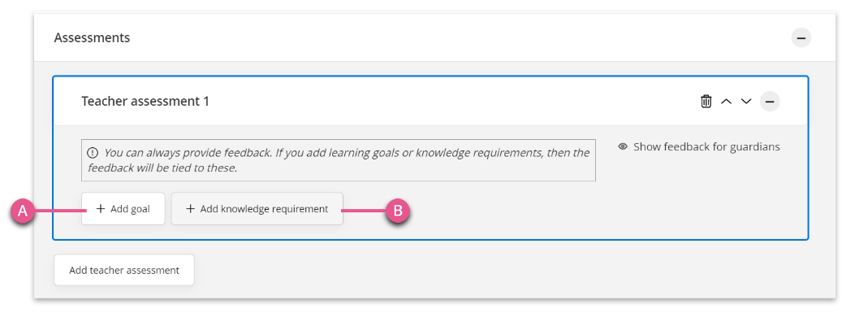Delete Teacher assessment 1 with trash icon
This screenshot has height=322, width=868.
(x=706, y=102)
